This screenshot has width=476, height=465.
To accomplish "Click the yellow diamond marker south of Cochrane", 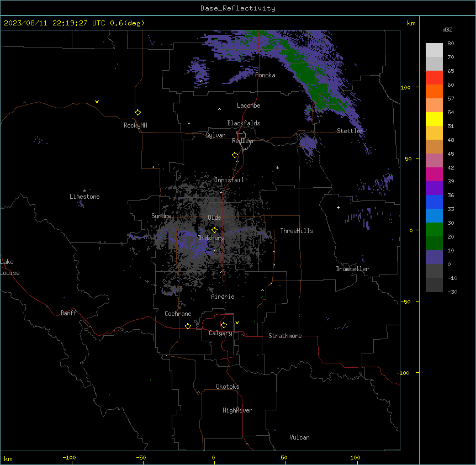I will 188,326.
